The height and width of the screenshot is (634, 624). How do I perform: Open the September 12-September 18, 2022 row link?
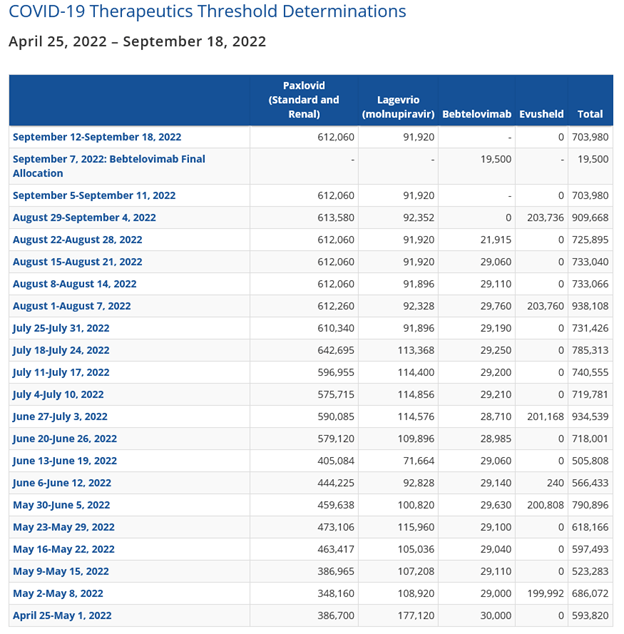tap(96, 137)
